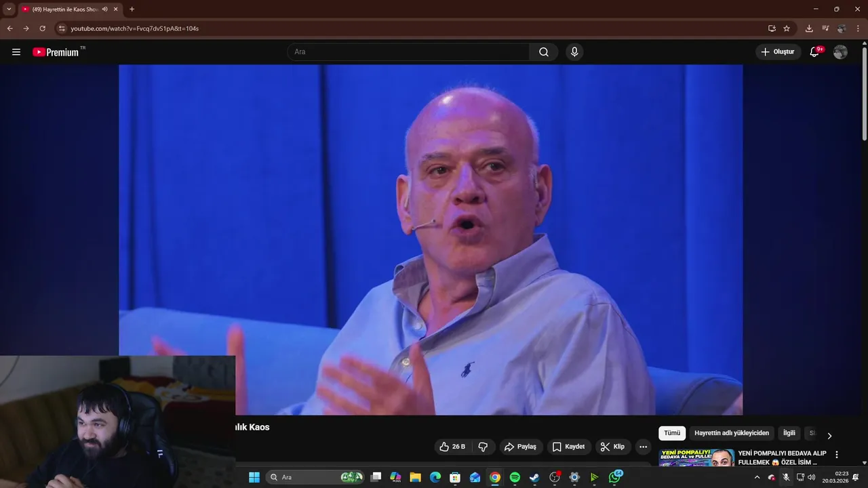Open Windows notification center bell
Screen dimensions: 868x488
point(856,477)
